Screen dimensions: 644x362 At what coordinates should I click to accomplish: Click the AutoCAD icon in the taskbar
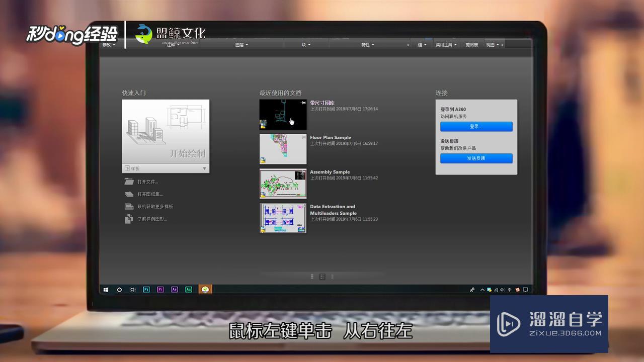click(x=206, y=290)
